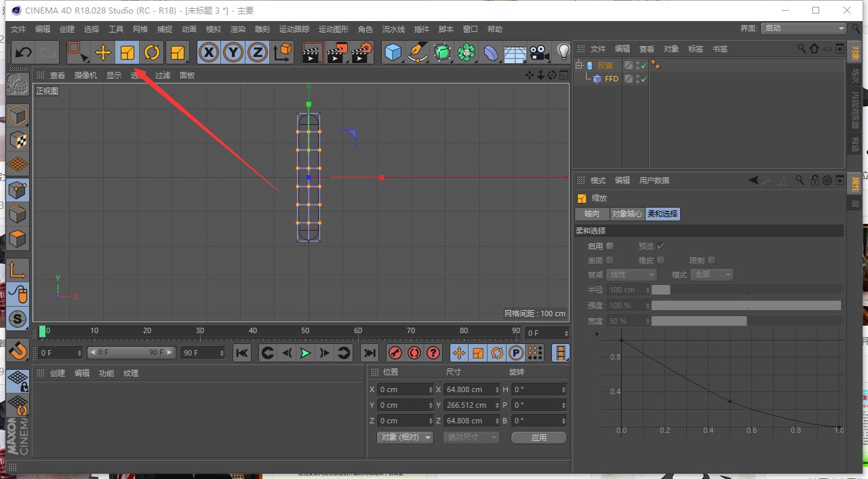Click the record active objects button
The height and width of the screenshot is (479, 868).
(395, 353)
